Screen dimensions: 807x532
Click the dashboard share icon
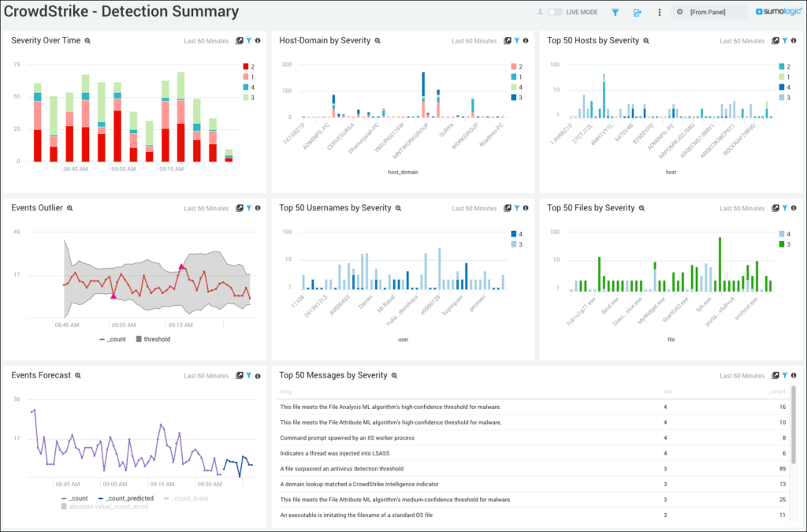[x=637, y=13]
